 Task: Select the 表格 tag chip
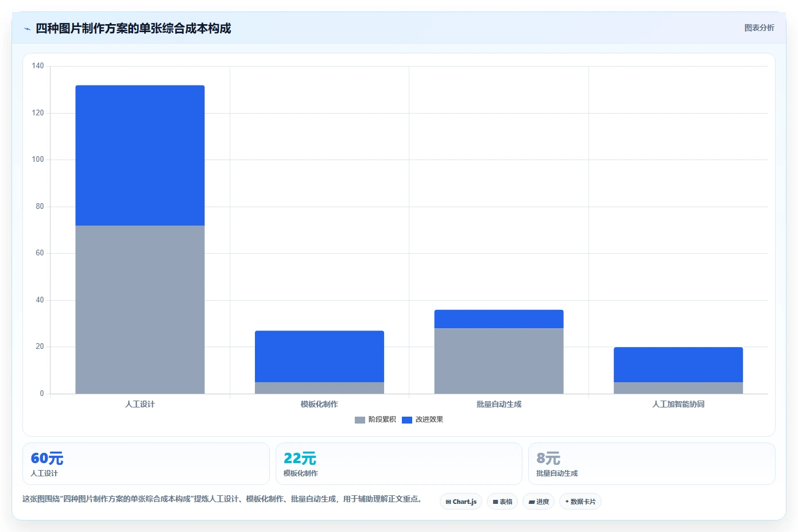(502, 502)
